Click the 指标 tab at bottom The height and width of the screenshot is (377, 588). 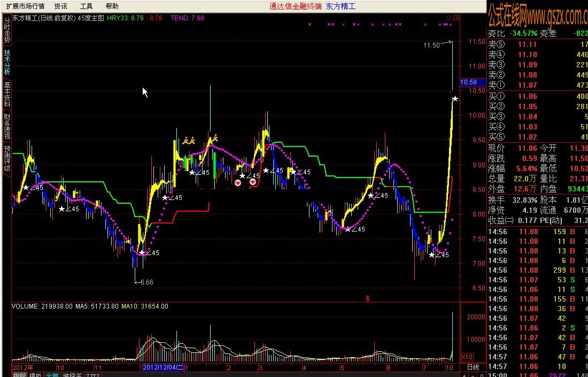tap(19, 374)
